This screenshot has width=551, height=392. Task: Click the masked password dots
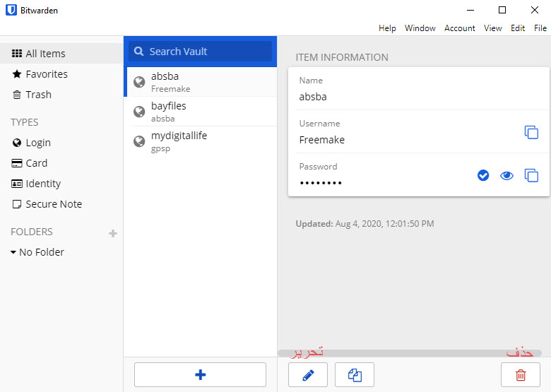[321, 183]
